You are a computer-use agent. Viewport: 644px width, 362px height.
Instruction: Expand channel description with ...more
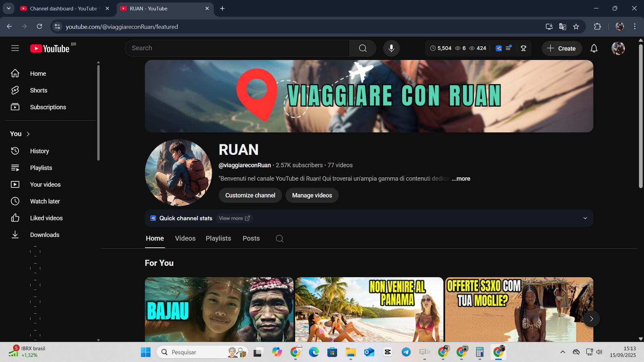coord(461,179)
